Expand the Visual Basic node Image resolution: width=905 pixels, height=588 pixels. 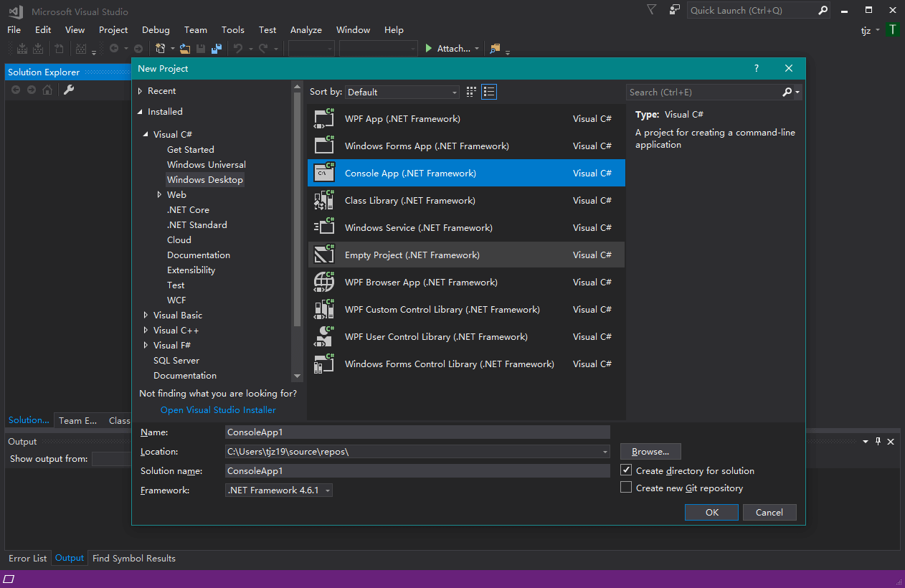[x=146, y=316]
